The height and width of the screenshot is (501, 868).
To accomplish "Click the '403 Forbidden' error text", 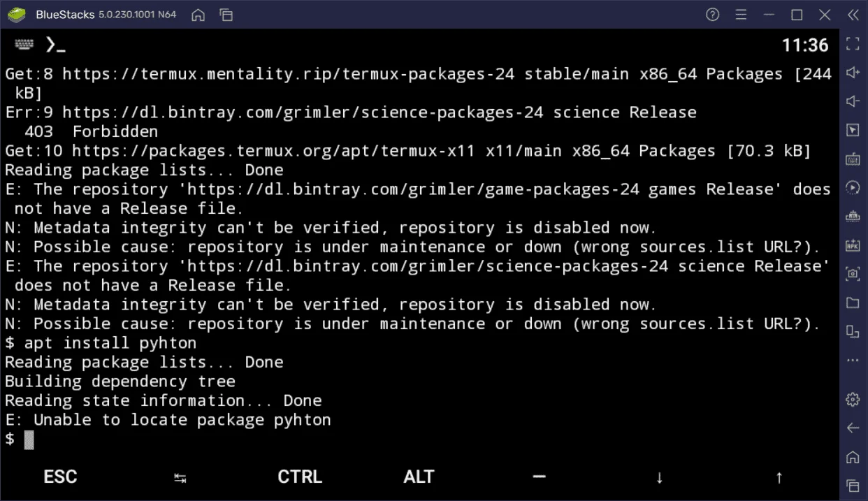I will point(91,131).
